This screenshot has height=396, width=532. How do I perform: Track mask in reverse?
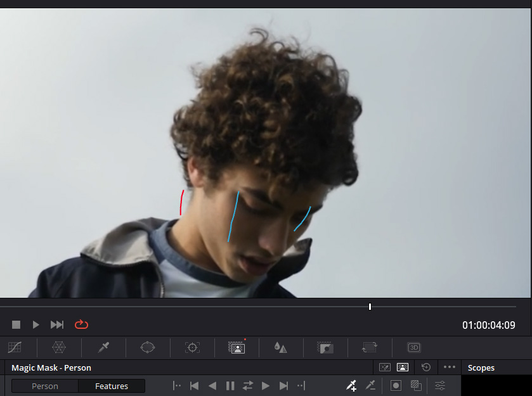[212, 386]
